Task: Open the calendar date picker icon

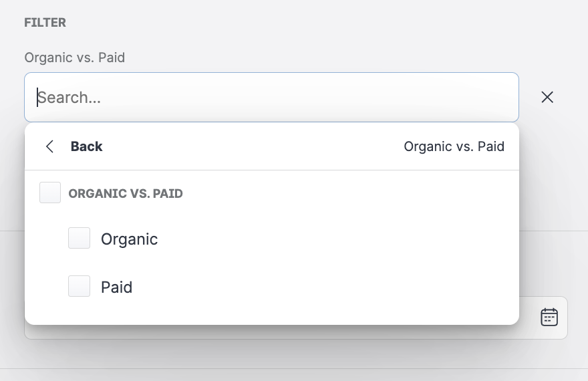Action: (549, 317)
